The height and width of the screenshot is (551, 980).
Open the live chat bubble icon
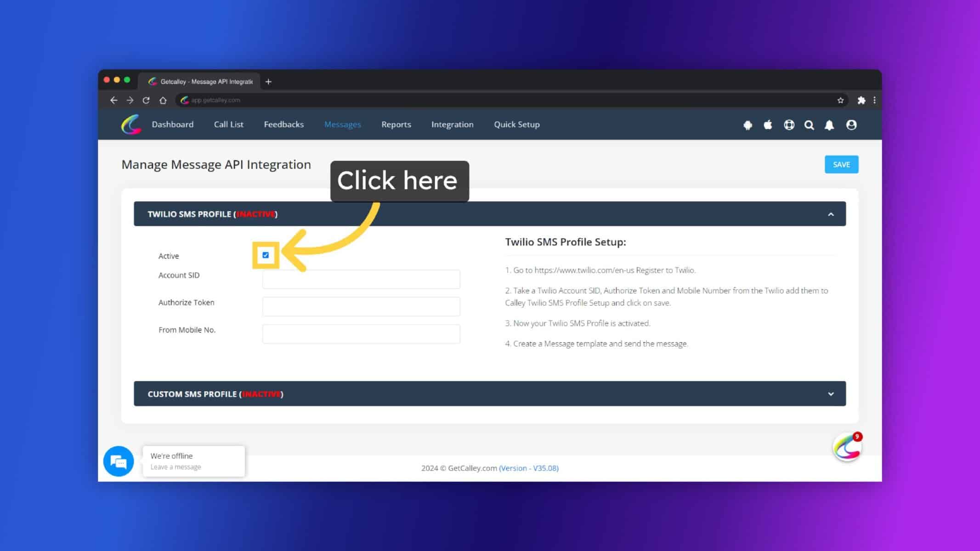119,461
